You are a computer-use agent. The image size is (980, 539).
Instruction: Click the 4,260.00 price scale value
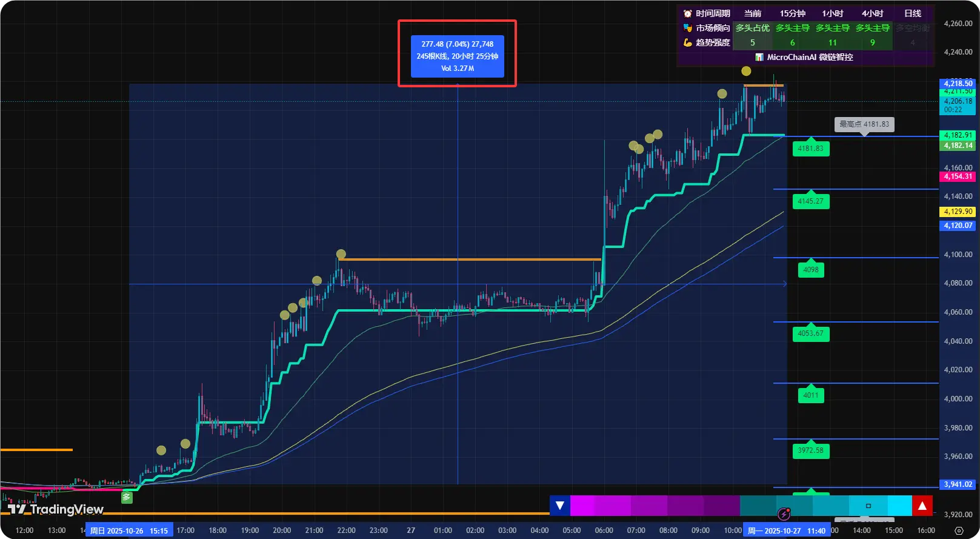tap(958, 24)
